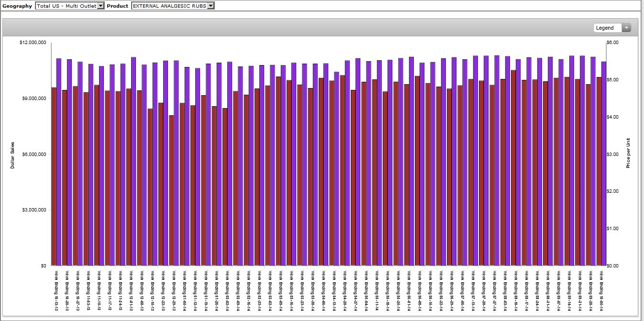Click the Dollar Sales axis title
This screenshot has height=321, width=644.
pyautogui.click(x=12, y=155)
